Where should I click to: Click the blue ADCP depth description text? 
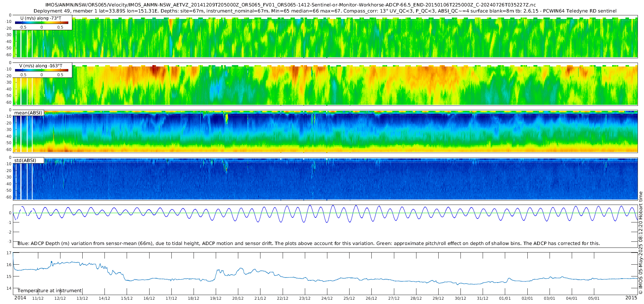coord(308,243)
